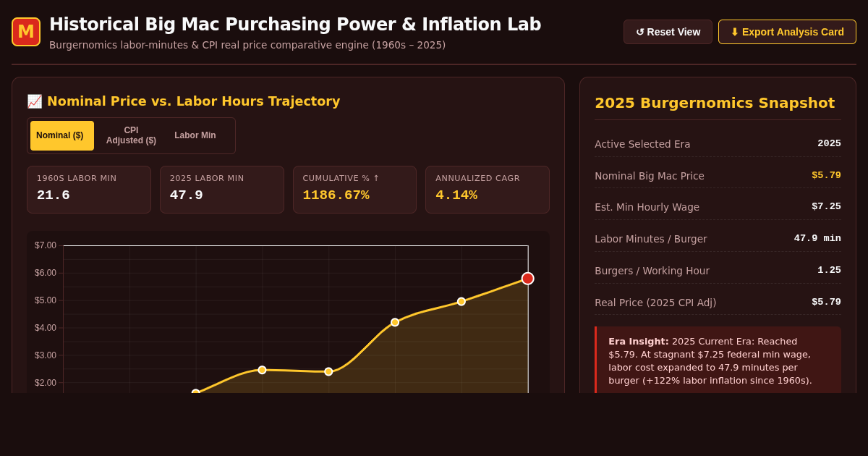Click the Burgers / Working Hour 1.25 value

829,270
